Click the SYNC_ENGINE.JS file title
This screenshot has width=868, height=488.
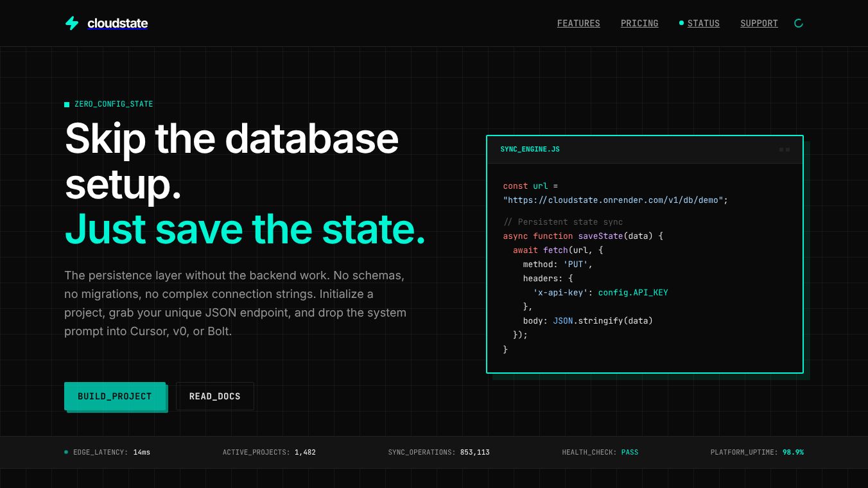[x=530, y=149]
